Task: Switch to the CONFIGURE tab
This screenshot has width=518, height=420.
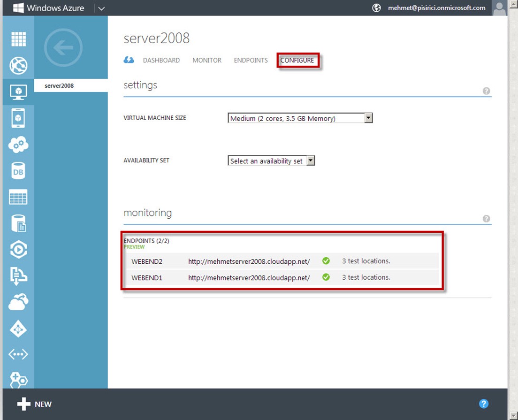Action: coord(297,60)
